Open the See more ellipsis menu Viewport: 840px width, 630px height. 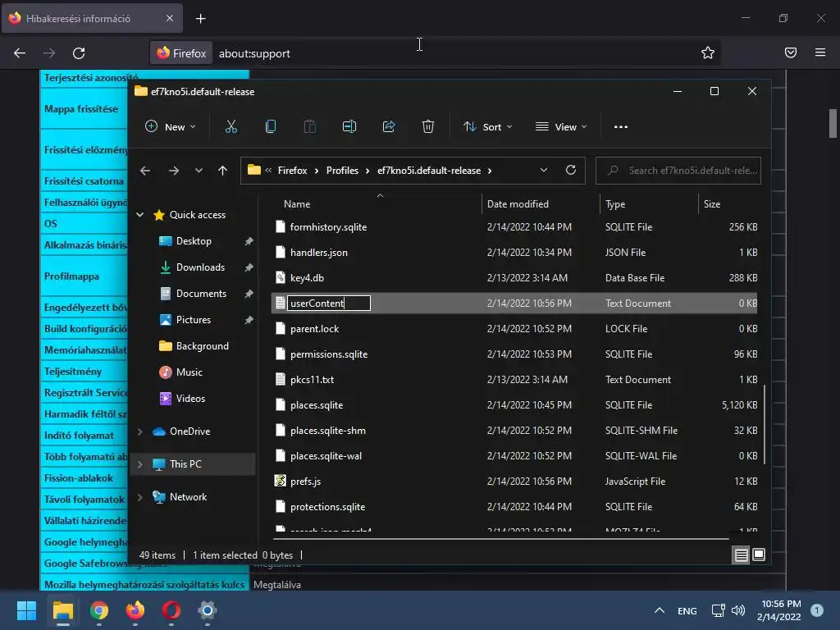tap(620, 127)
